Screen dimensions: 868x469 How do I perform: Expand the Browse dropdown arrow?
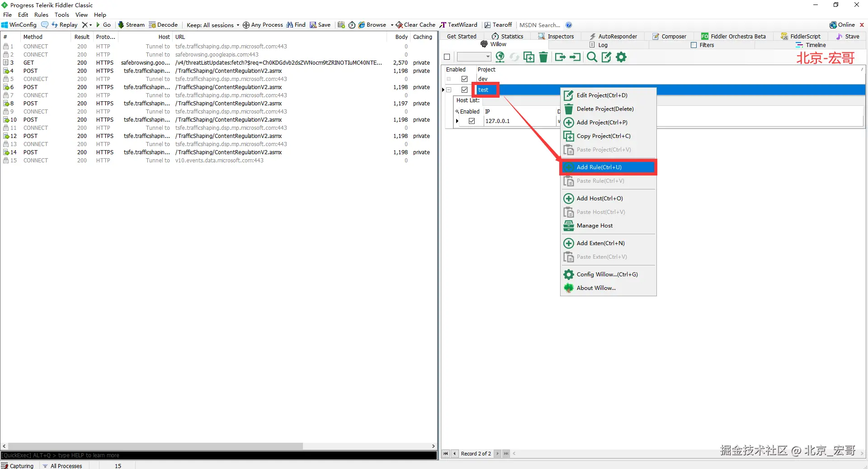tap(392, 25)
